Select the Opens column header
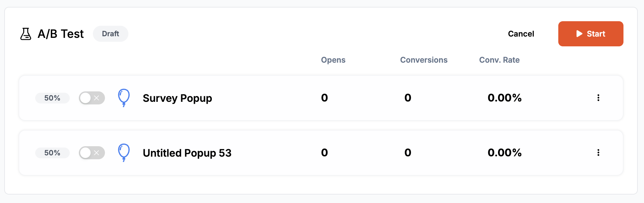 click(x=333, y=60)
